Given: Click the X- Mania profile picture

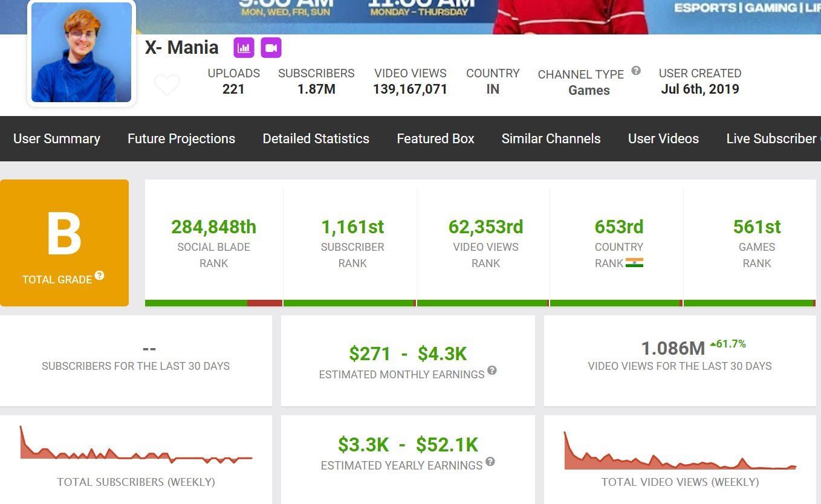Looking at the screenshot, I should click(82, 53).
